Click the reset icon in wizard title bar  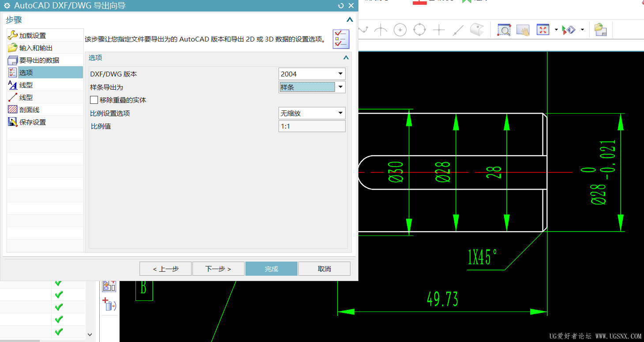click(x=341, y=6)
